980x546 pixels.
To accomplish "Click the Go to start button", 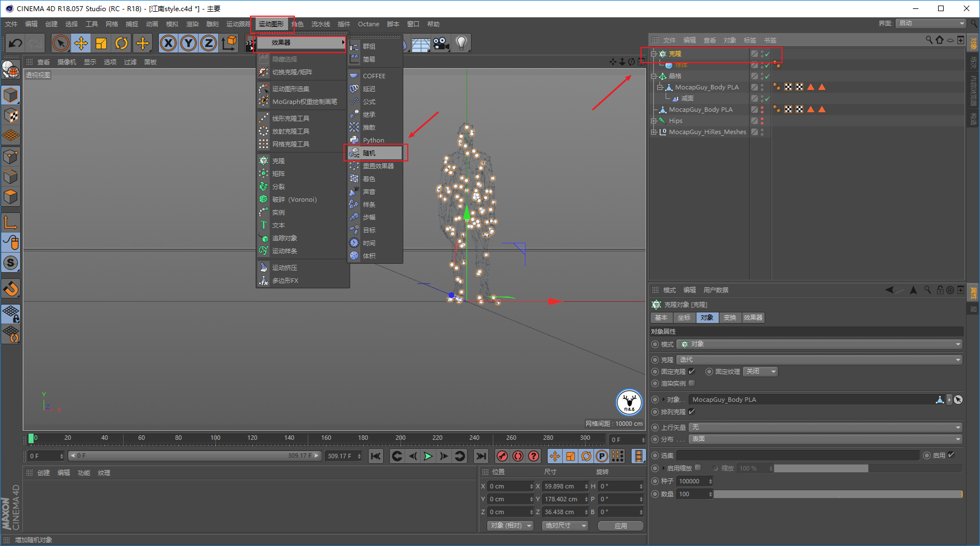I will [376, 456].
